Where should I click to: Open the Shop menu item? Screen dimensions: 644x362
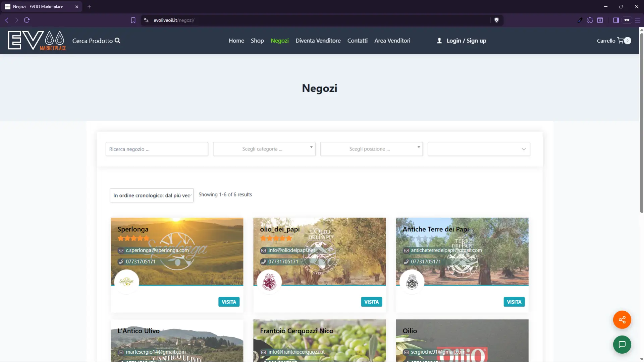[257, 41]
